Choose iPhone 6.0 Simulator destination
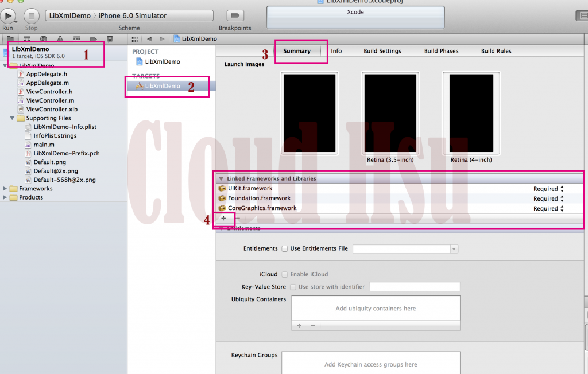The image size is (588, 374). (x=133, y=15)
